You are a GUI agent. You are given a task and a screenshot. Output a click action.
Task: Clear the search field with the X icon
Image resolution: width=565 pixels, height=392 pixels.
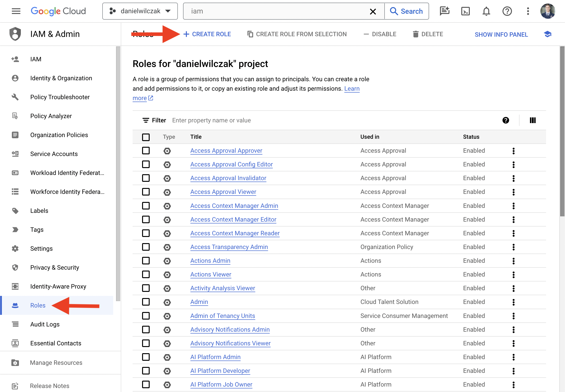[373, 11]
